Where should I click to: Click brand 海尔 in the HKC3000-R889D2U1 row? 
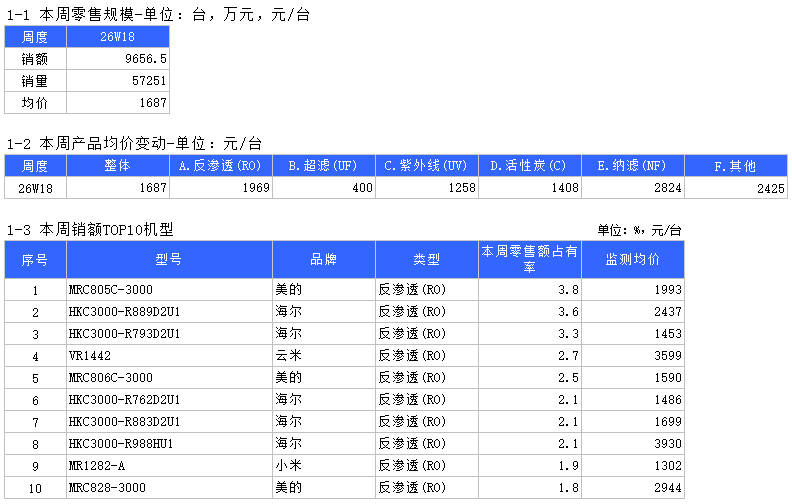click(x=288, y=312)
